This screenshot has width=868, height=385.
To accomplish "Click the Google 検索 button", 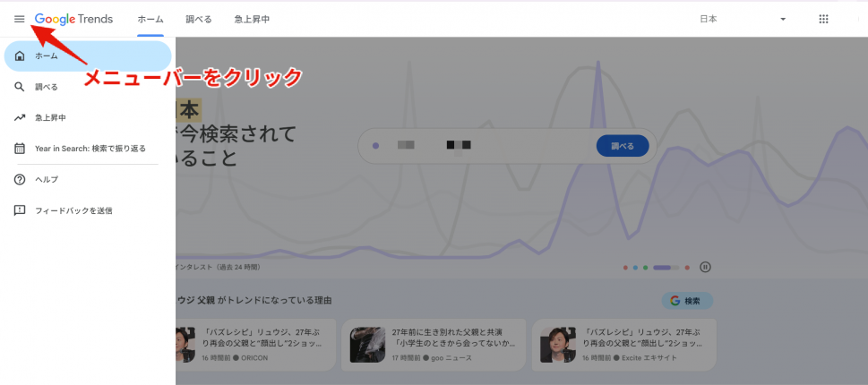I will tap(687, 301).
